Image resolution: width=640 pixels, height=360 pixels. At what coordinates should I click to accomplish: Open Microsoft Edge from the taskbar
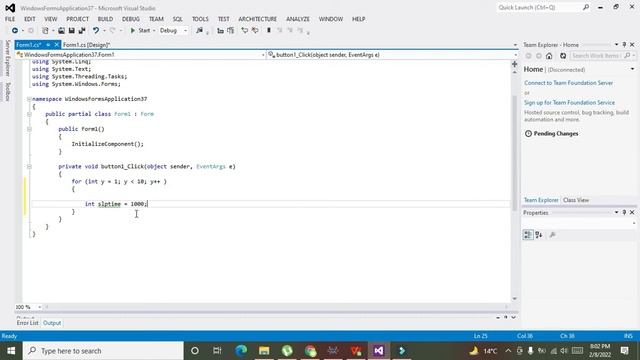(x=241, y=351)
